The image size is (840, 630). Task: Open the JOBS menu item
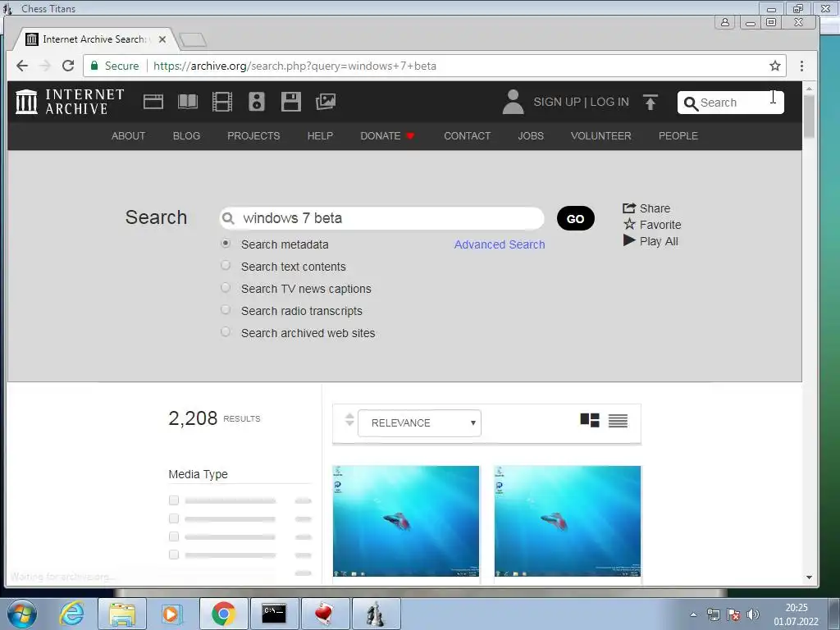[x=531, y=136]
